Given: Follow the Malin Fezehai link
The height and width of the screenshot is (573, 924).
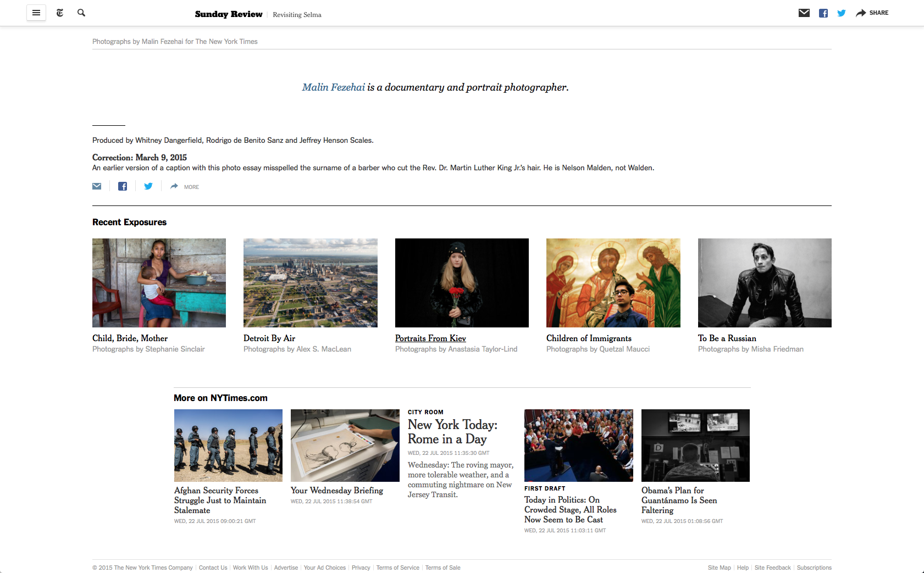Looking at the screenshot, I should (334, 87).
